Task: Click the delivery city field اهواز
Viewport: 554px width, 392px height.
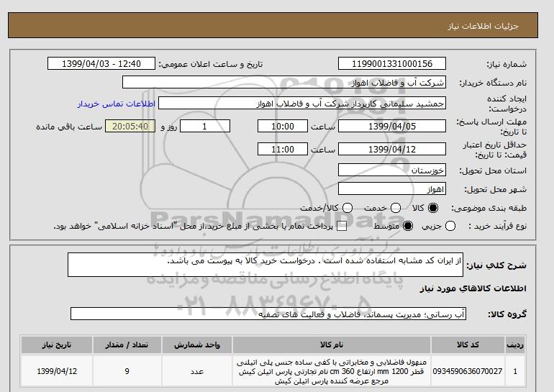Action: pyautogui.click(x=392, y=188)
